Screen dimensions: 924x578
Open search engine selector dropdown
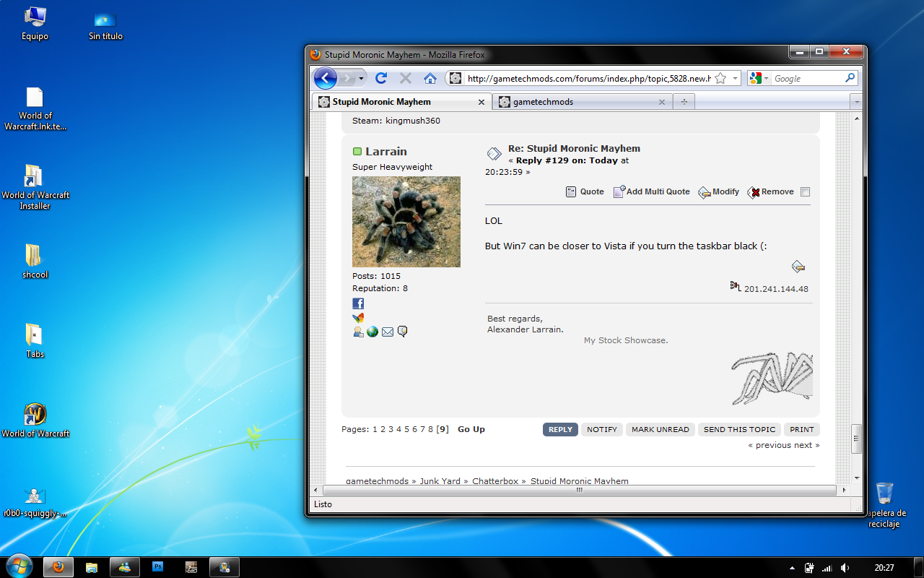pyautogui.click(x=767, y=78)
